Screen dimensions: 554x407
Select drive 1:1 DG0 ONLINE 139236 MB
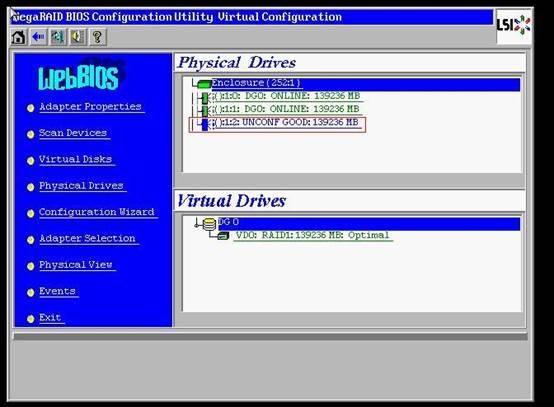(x=287, y=110)
